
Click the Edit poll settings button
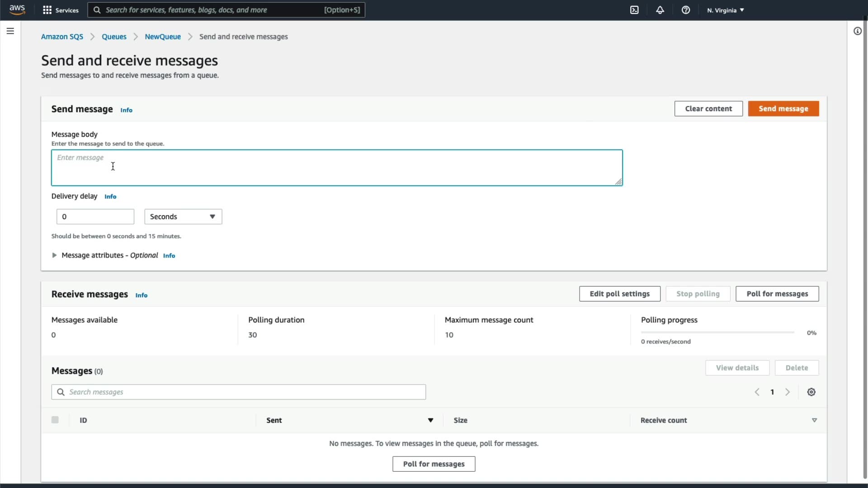pos(619,294)
